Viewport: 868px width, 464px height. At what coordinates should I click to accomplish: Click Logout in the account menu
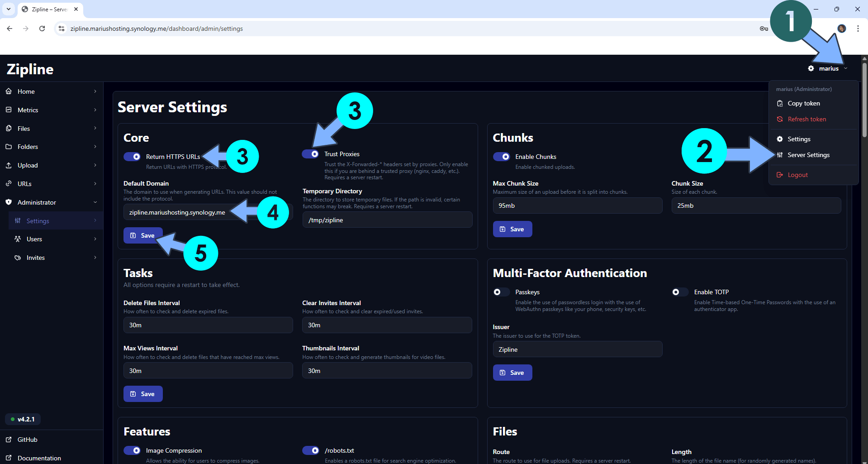click(797, 174)
